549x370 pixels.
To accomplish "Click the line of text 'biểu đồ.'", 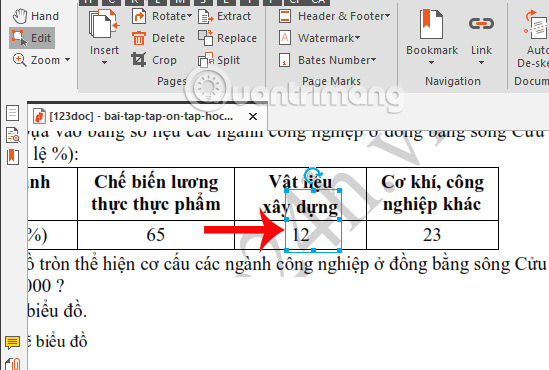I will (57, 311).
